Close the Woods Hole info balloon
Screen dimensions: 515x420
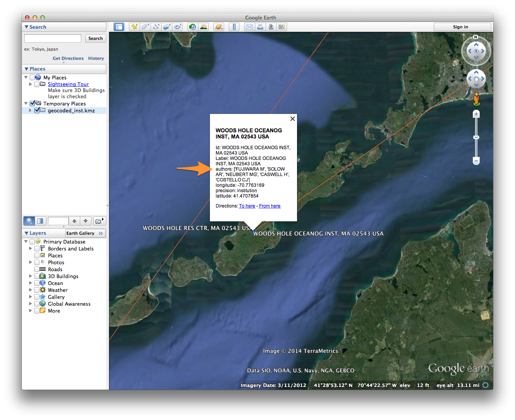292,119
